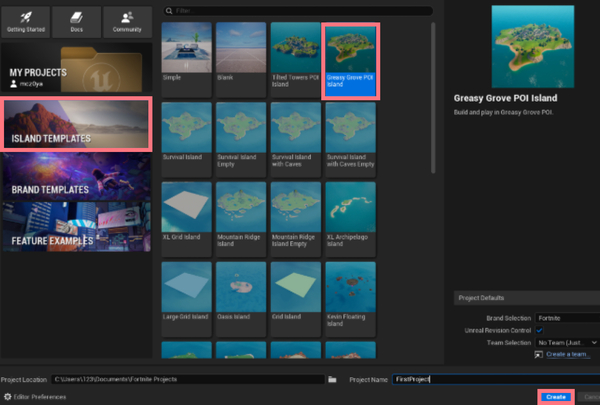Select the XL Grid Island template

(186, 219)
